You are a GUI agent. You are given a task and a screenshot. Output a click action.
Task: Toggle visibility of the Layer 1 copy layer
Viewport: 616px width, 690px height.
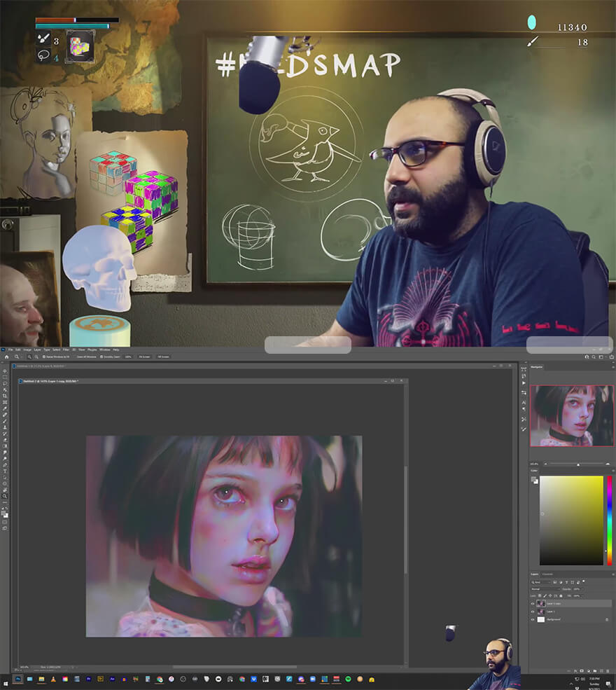[533, 604]
